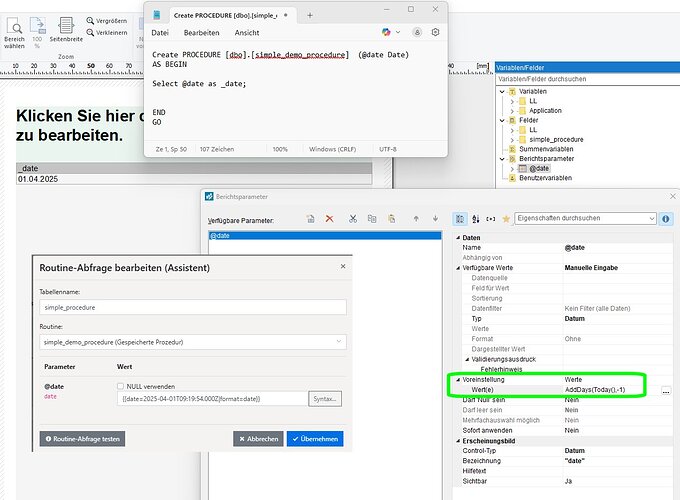
Task: Select @date under Berichtsparameter tree
Action: [539, 168]
